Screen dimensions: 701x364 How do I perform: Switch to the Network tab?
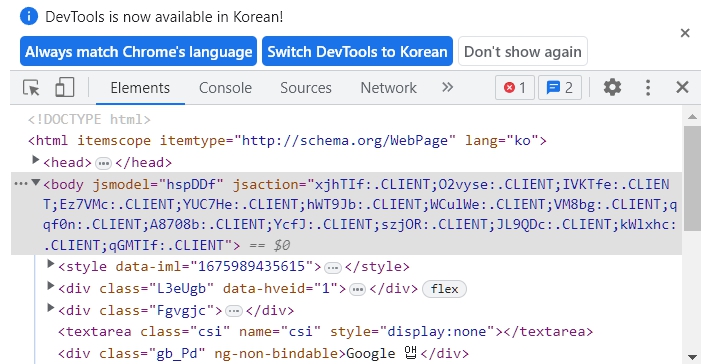pos(389,88)
